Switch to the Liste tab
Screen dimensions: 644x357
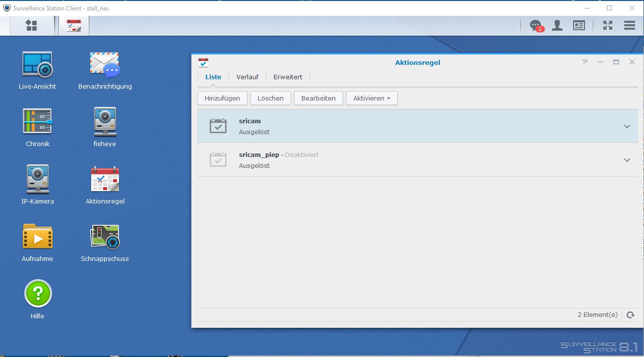click(x=213, y=77)
